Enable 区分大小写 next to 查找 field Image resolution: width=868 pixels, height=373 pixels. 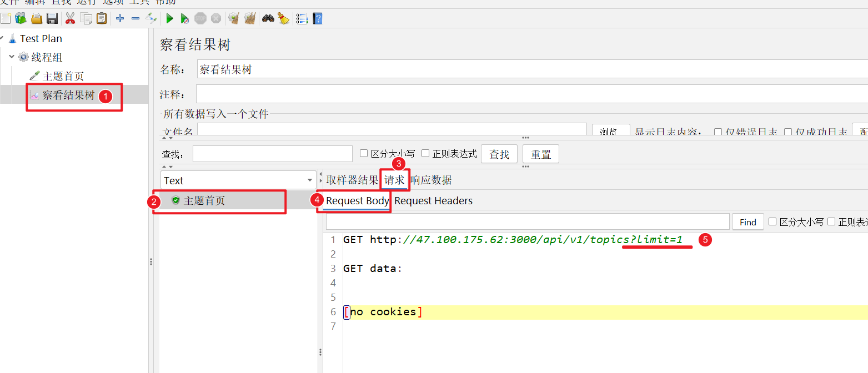[x=364, y=153]
